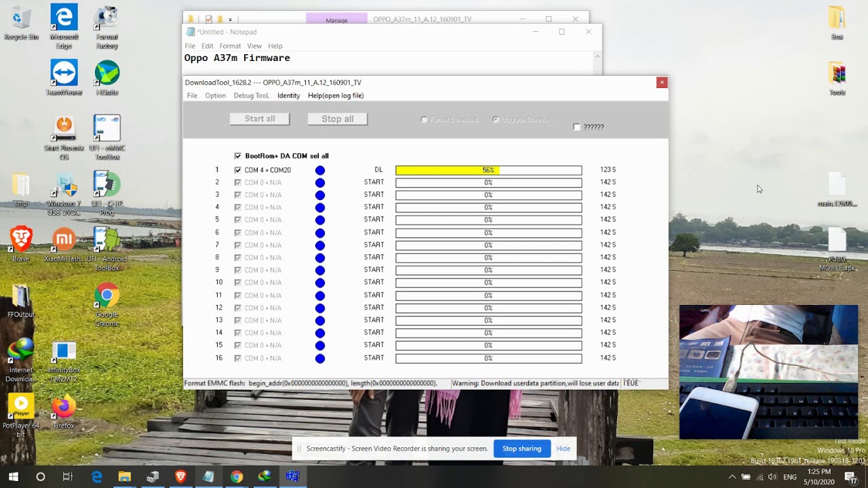Click row 2 progress bar at 0%

pos(488,182)
